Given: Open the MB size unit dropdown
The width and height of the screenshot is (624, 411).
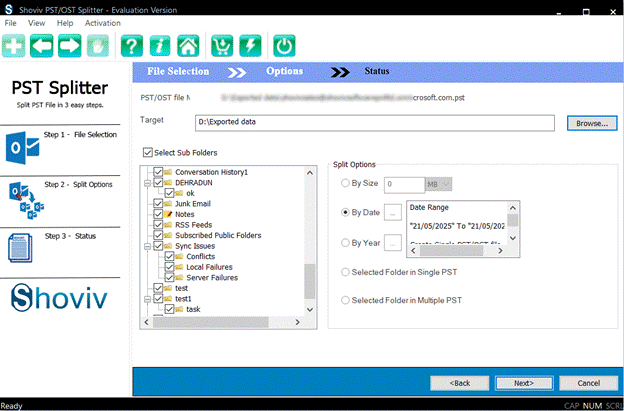Looking at the screenshot, I should (439, 184).
